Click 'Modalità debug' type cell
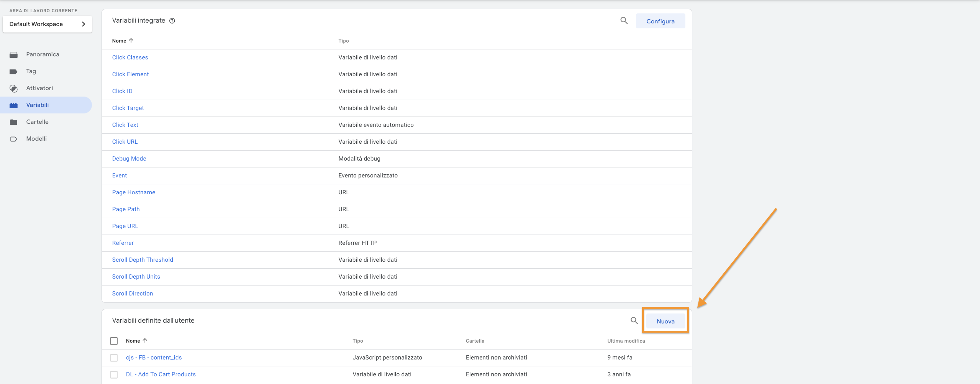Image resolution: width=980 pixels, height=384 pixels. click(359, 159)
